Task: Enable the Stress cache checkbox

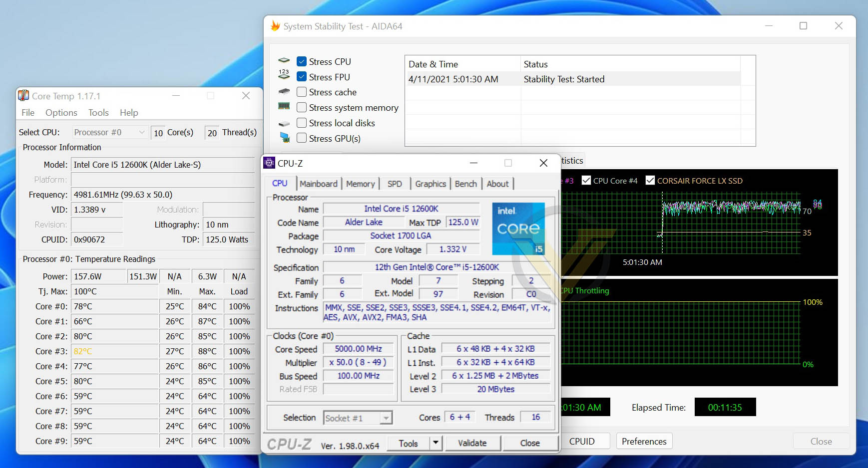Action: point(302,92)
